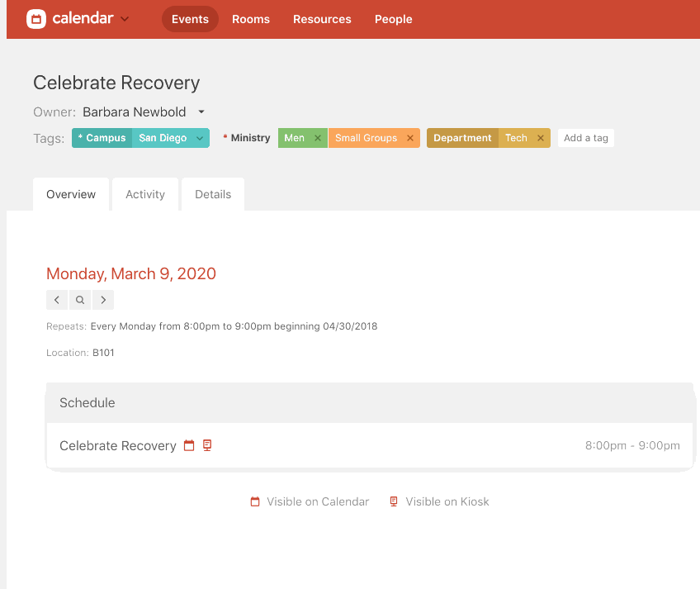Click the calendar app logo icon

(x=36, y=19)
